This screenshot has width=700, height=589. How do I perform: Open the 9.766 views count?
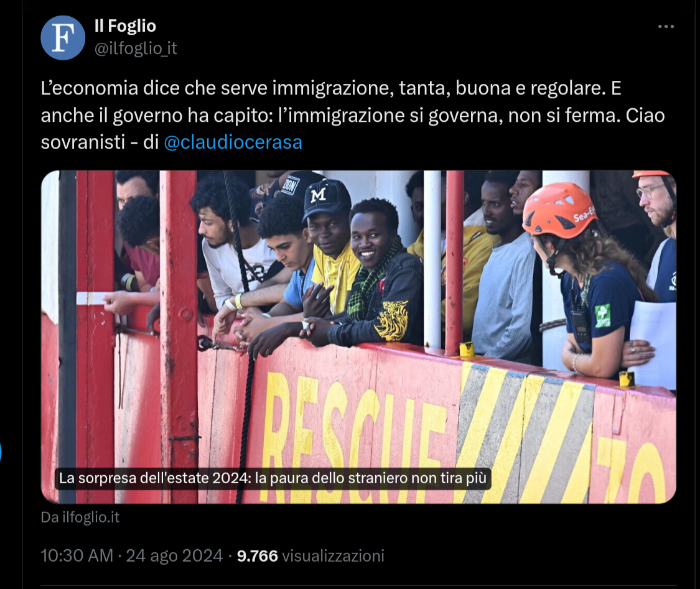(x=257, y=556)
